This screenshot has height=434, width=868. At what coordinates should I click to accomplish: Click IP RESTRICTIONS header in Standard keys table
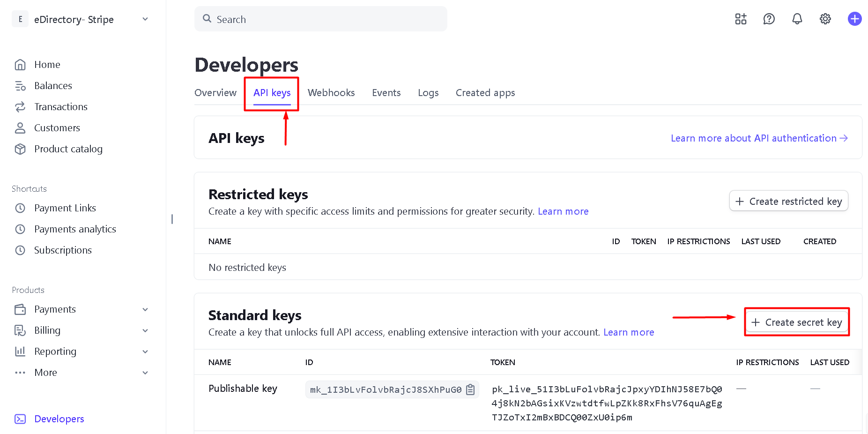coord(767,362)
